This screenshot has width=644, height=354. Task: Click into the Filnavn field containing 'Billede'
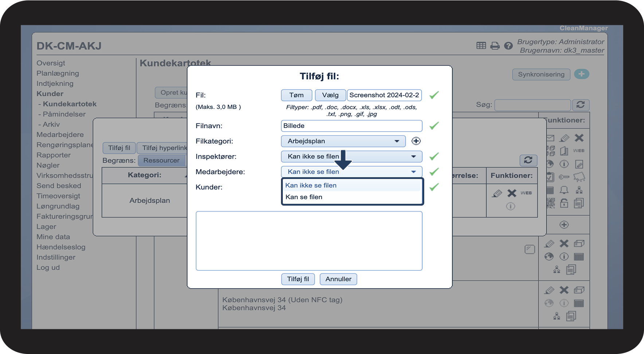[x=351, y=126]
